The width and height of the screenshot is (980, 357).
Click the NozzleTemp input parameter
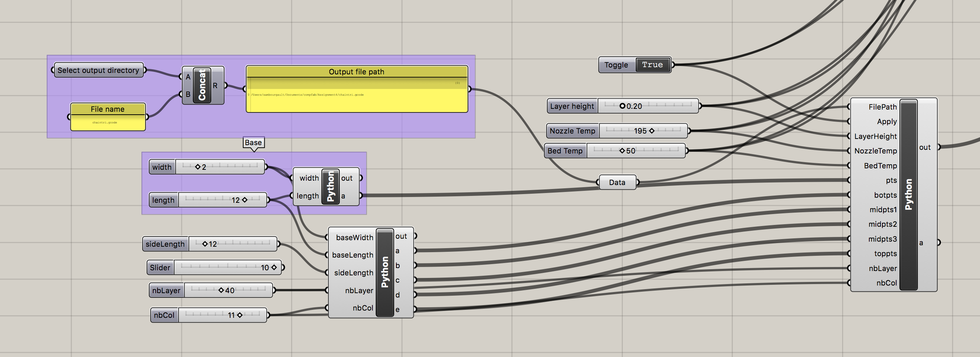pyautogui.click(x=875, y=151)
